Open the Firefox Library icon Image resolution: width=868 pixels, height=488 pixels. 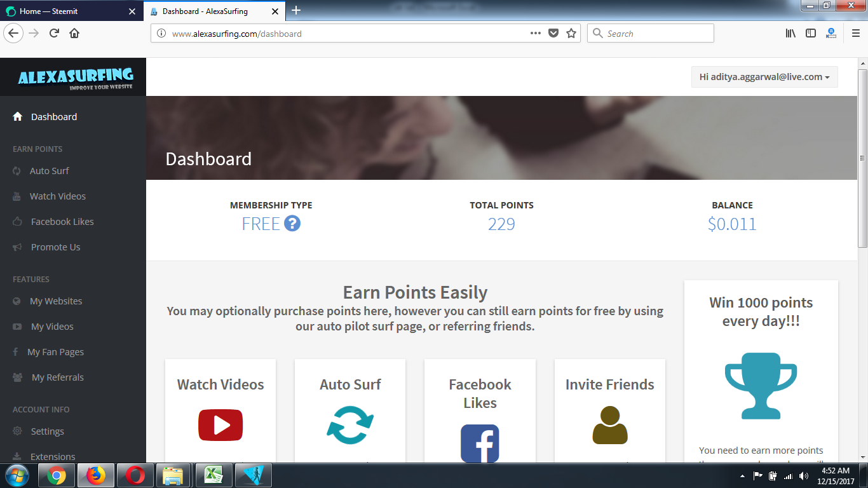pos(790,33)
